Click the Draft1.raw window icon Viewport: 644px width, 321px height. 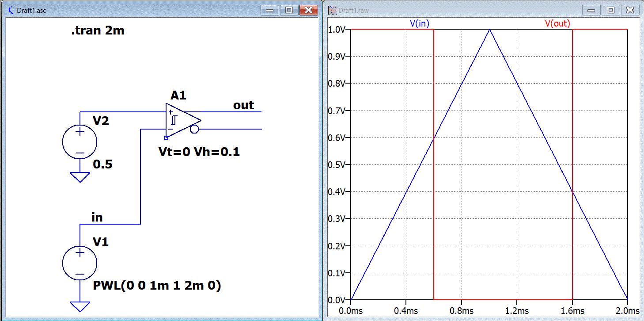[x=332, y=10]
